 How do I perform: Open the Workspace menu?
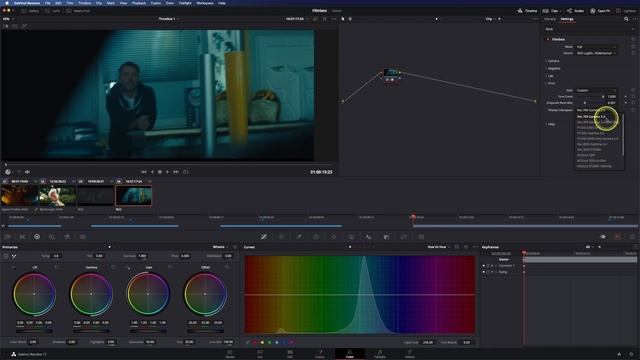tap(205, 3)
